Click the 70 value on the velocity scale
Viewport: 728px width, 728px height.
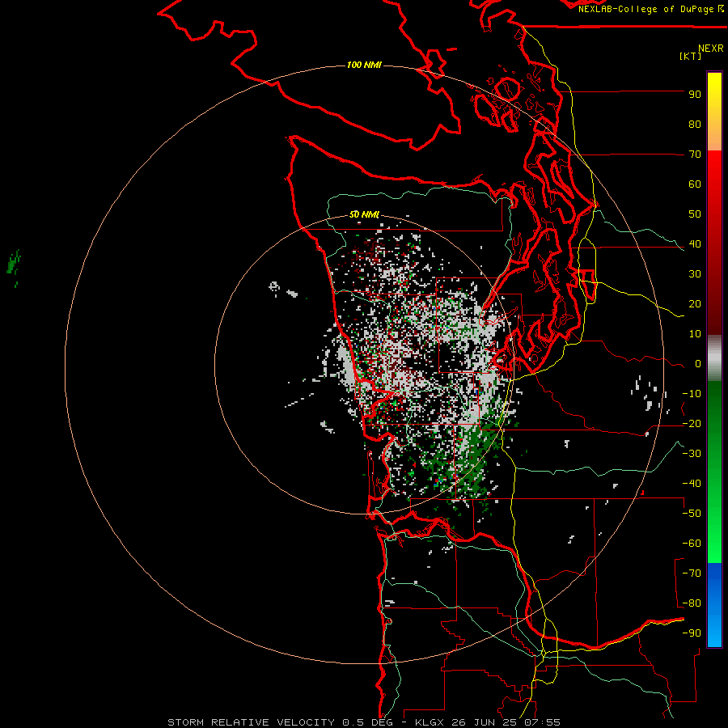(695, 154)
